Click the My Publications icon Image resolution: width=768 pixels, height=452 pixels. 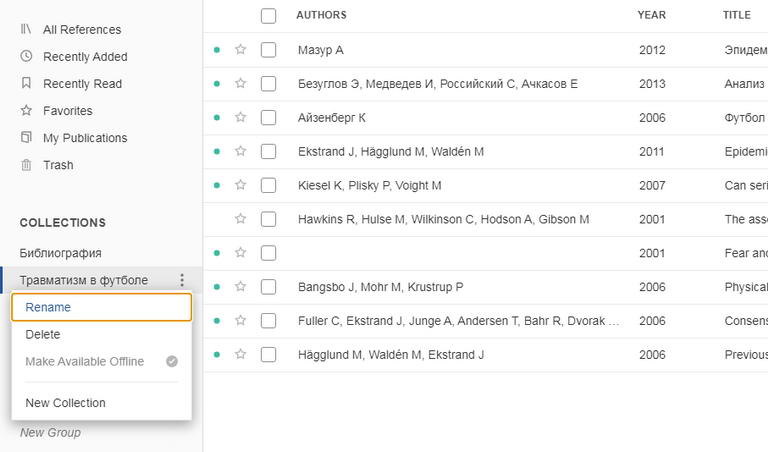click(x=26, y=137)
